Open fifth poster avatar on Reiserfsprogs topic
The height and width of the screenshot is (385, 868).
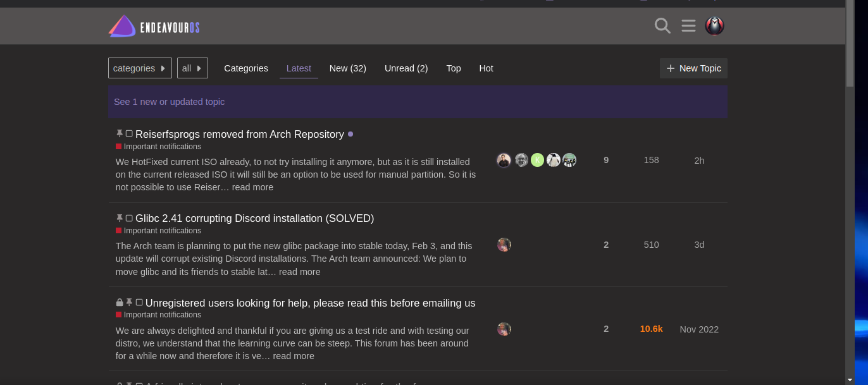[x=569, y=161]
